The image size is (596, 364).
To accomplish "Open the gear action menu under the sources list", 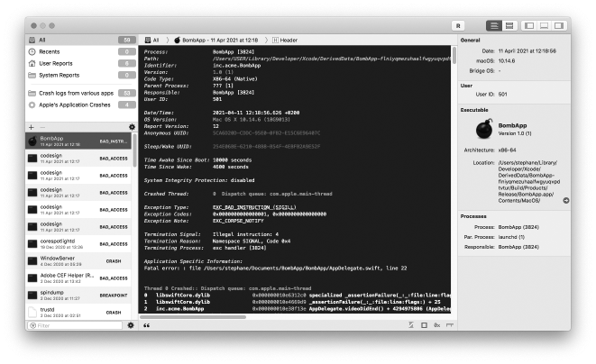I will (132, 127).
